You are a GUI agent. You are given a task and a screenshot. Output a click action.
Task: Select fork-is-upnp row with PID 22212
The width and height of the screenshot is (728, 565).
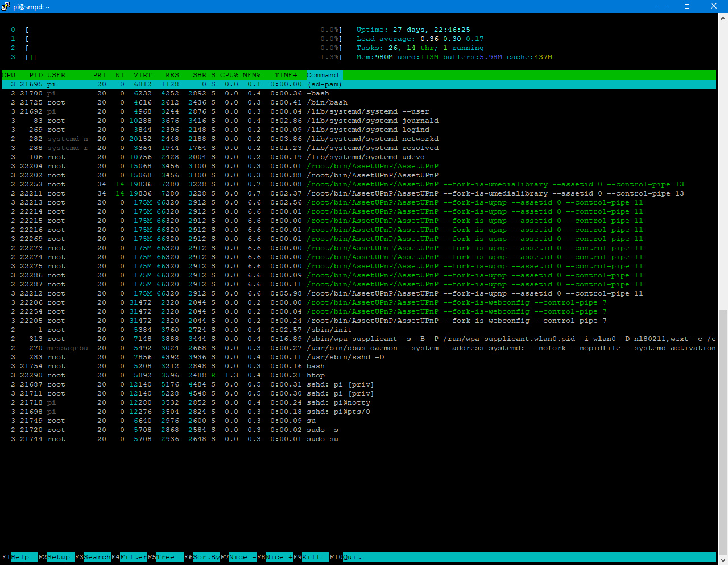point(359,293)
